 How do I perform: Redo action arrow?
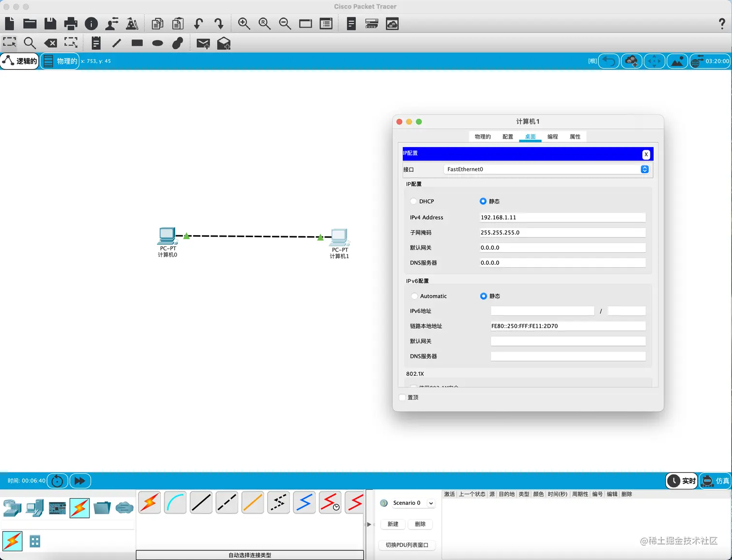(x=218, y=23)
